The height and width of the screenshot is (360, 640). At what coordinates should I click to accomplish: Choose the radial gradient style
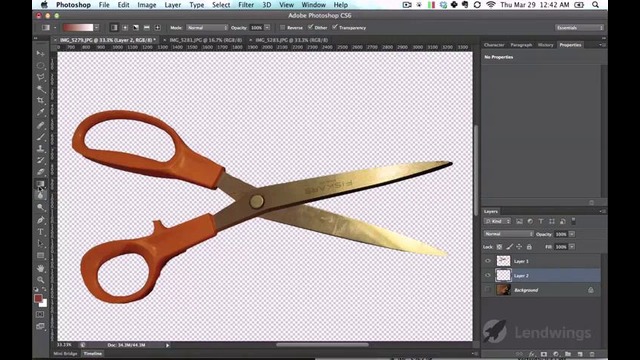click(x=125, y=27)
